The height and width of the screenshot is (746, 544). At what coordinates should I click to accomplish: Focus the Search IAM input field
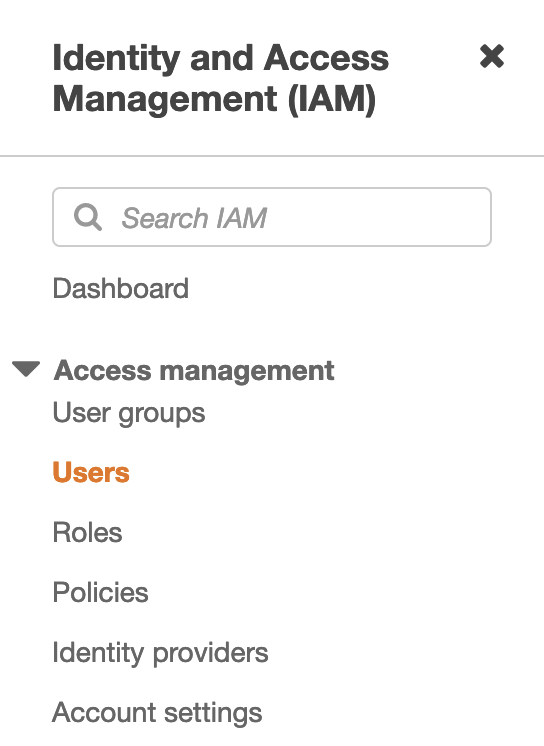(272, 217)
